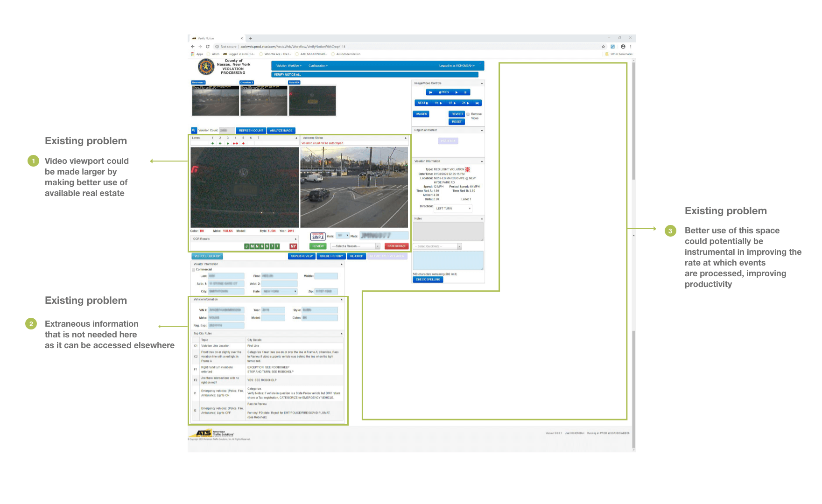
Task: Open the Overview 1 thumbnail image
Action: 216,100
